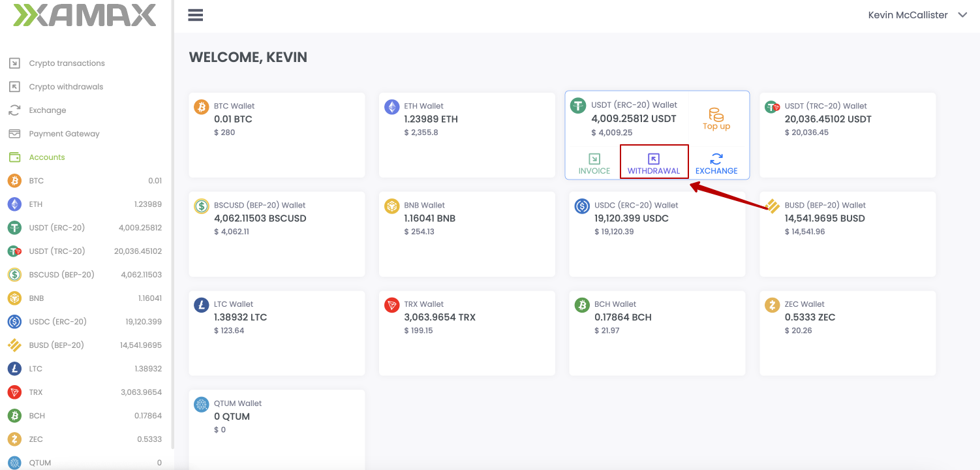Click the Bitcoin icon on BTC Wallet card
This screenshot has width=980, height=470.
[x=202, y=107]
